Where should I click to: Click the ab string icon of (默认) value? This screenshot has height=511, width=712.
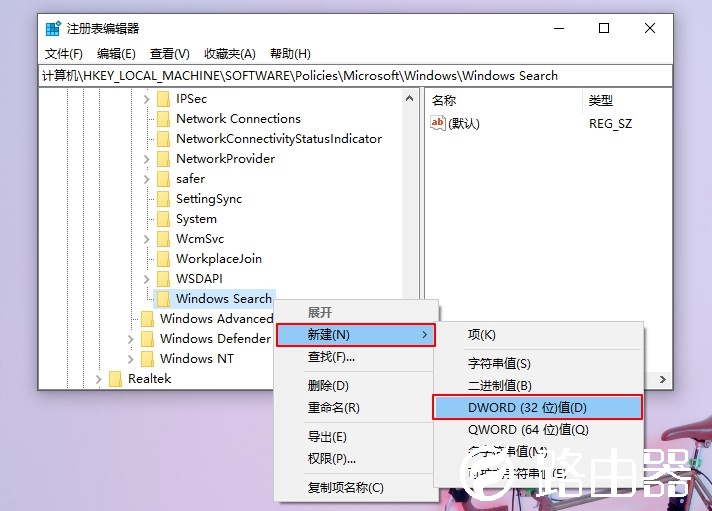click(x=438, y=123)
